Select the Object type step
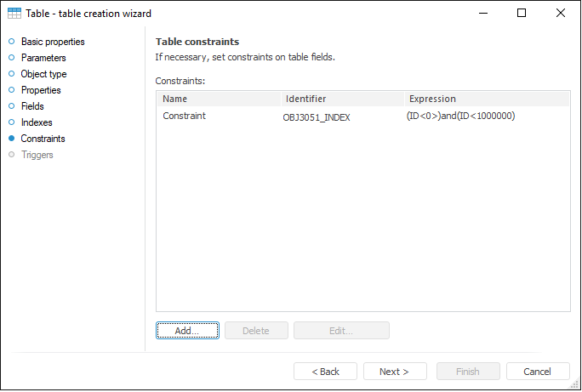 pos(43,74)
